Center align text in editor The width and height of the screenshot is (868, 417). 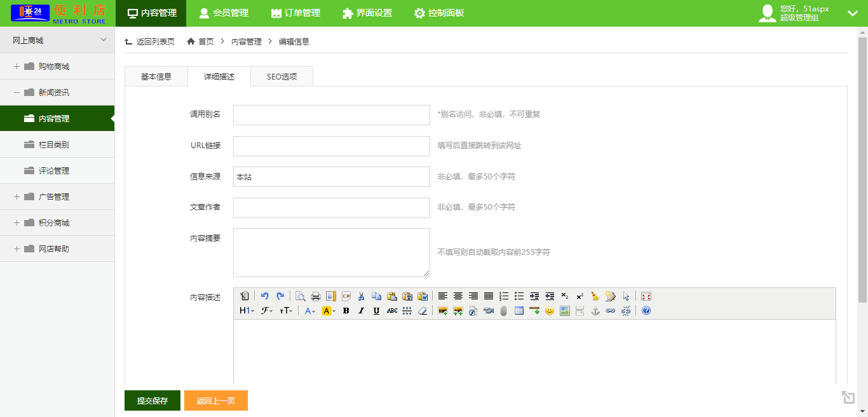[458, 296]
